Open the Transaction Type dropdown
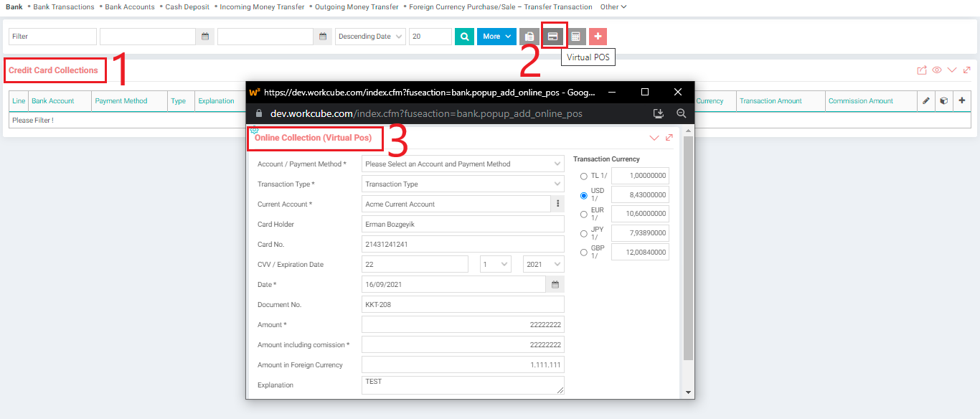The image size is (980, 419). 463,184
